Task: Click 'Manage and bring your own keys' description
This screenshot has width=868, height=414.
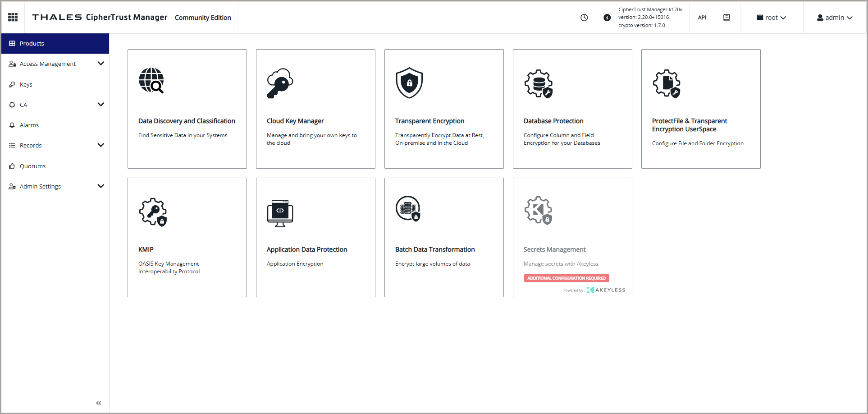Action: [312, 139]
